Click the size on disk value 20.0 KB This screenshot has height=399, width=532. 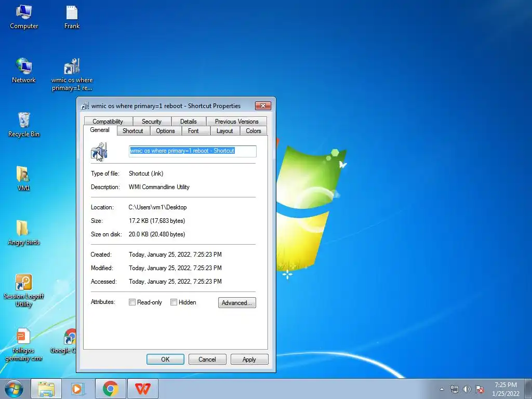pyautogui.click(x=157, y=234)
